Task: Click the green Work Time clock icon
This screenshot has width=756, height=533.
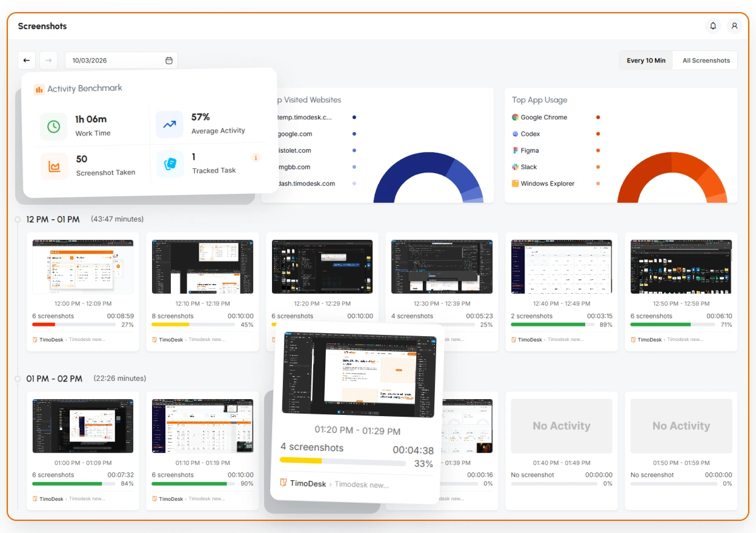Action: pos(54,126)
